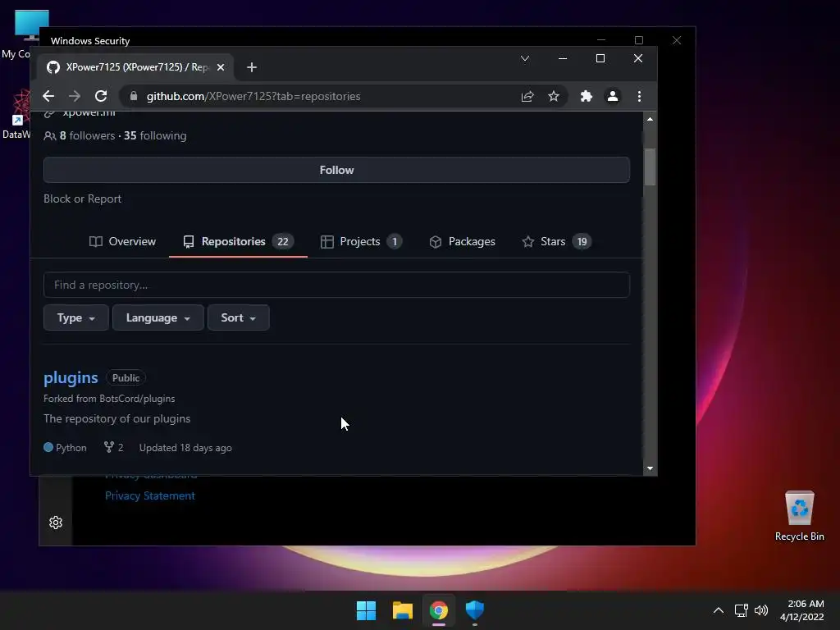
Task: Click the GitHub favicon on the tab
Action: coord(53,67)
